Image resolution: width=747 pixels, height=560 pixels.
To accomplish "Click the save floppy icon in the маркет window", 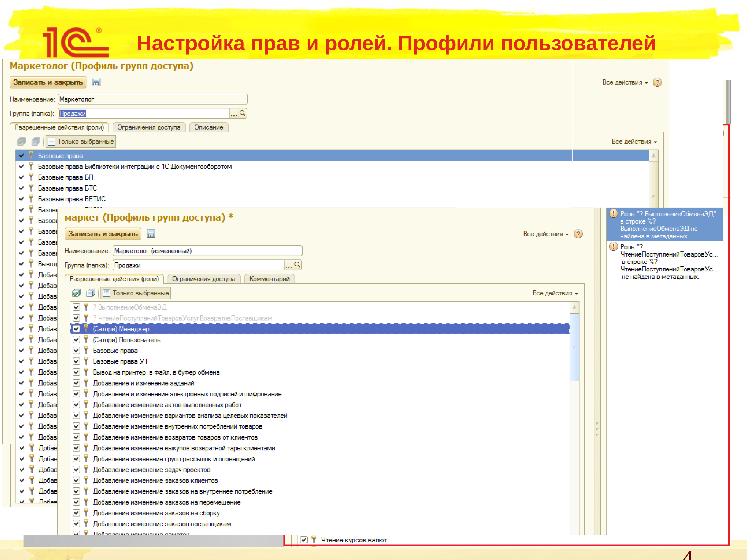I will click(x=151, y=234).
